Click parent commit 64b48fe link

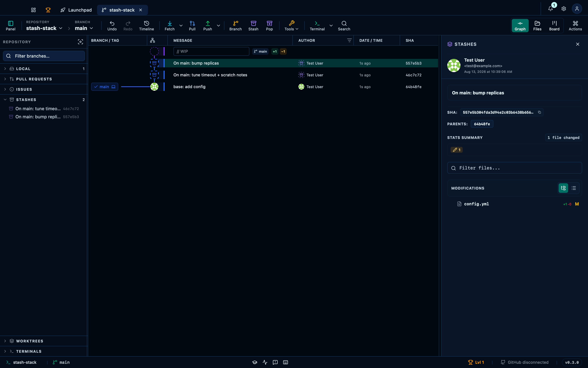pyautogui.click(x=482, y=124)
